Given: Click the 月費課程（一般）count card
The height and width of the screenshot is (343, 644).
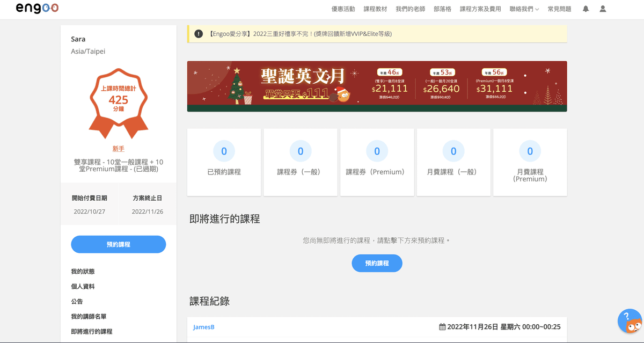Looking at the screenshot, I should click(453, 162).
